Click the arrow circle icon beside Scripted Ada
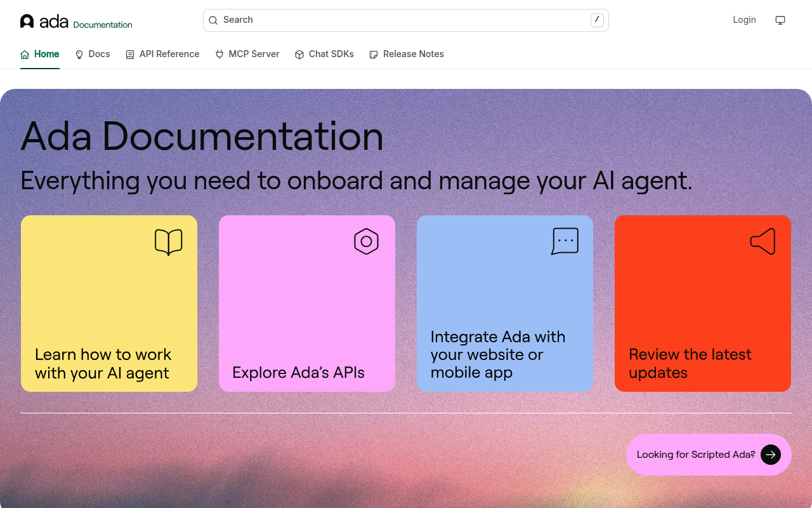Screen dimensions: 812x508 (771, 455)
